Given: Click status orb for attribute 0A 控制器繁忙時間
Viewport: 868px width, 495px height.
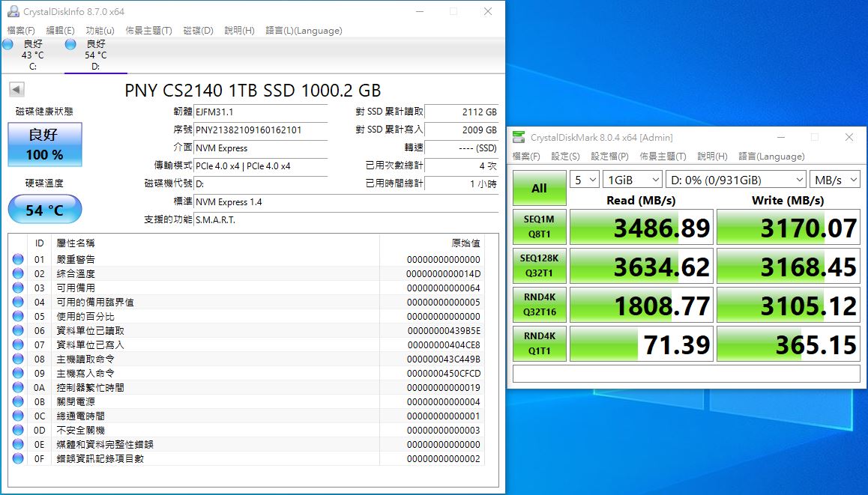Looking at the screenshot, I should (18, 387).
